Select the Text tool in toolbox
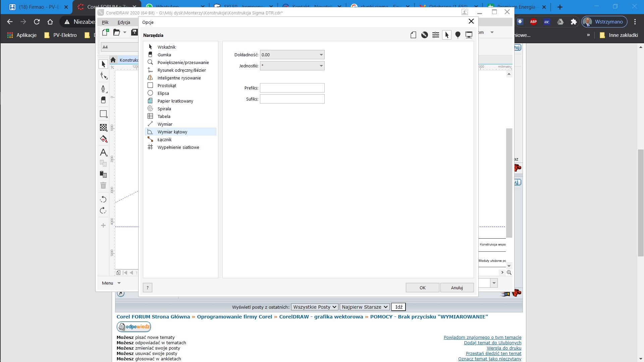 coord(103,153)
